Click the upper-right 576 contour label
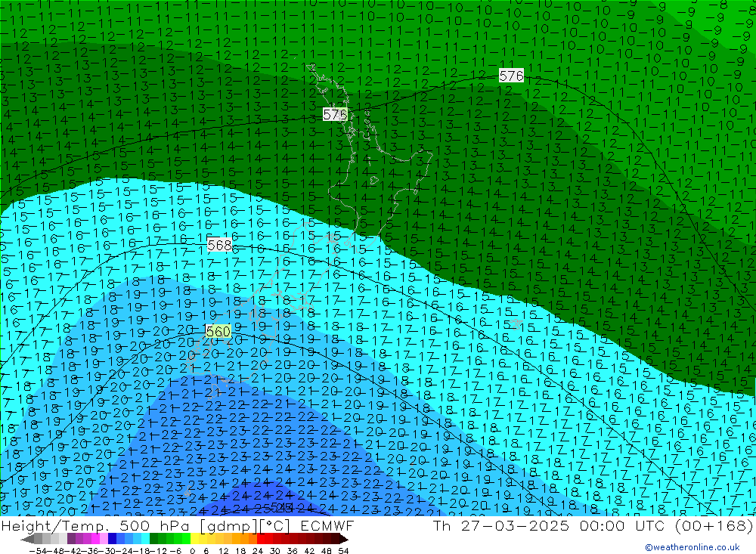The image size is (756, 554). tap(511, 76)
